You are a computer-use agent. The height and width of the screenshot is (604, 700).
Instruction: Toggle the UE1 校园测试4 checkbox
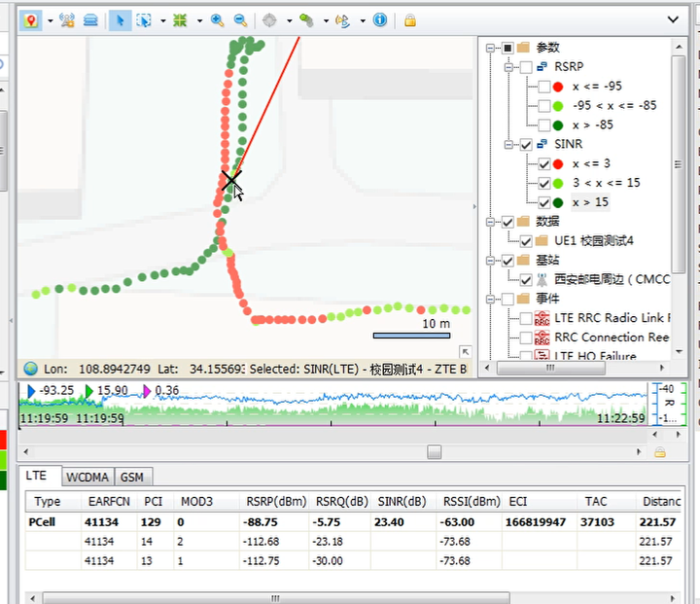[526, 240]
